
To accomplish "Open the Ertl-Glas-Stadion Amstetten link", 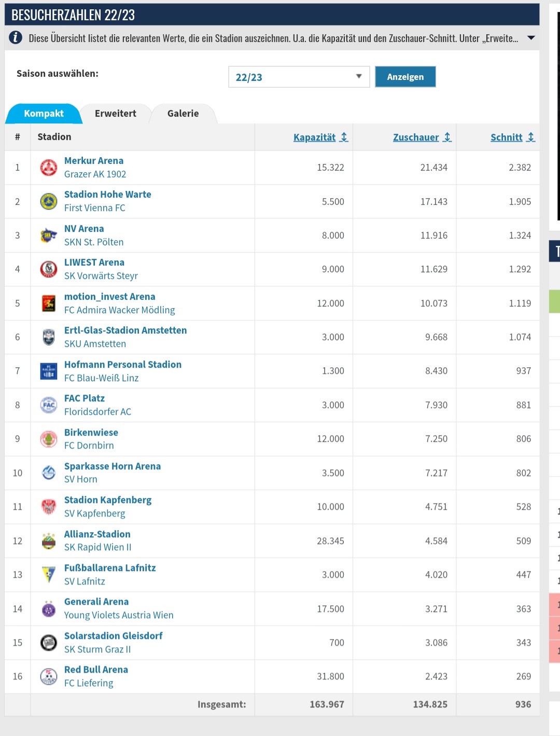I will pyautogui.click(x=125, y=330).
